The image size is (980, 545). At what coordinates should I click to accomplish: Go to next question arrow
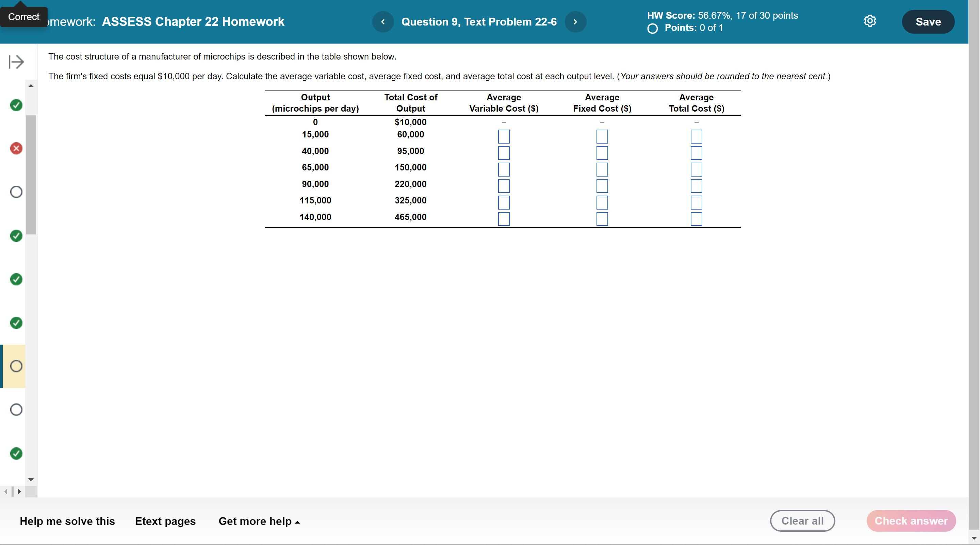click(575, 22)
